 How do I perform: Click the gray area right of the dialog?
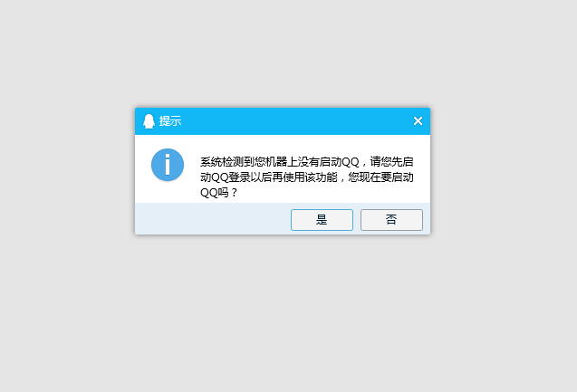point(505,171)
